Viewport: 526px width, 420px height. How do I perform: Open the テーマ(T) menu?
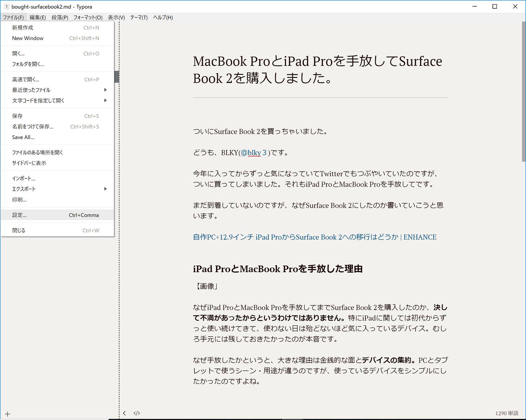139,18
